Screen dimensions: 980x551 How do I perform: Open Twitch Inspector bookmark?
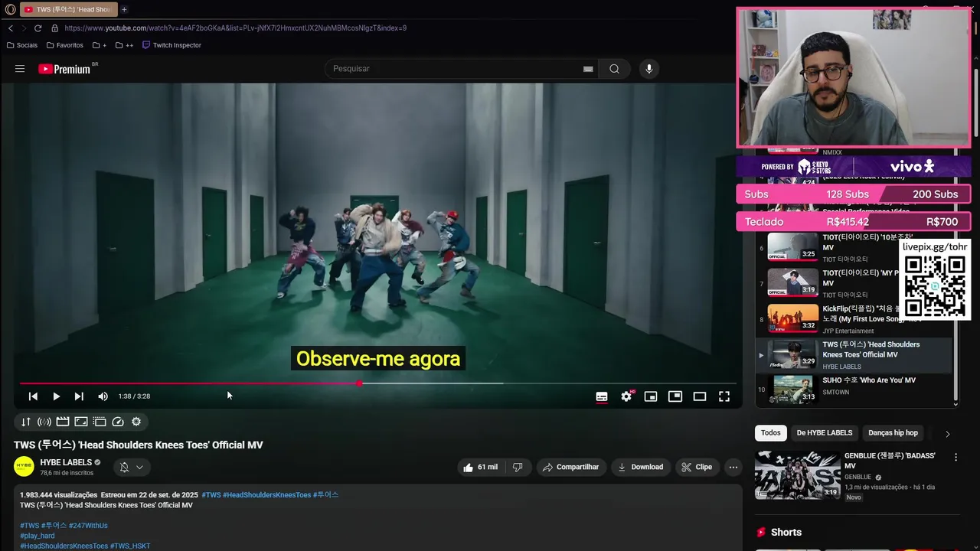[x=171, y=45]
